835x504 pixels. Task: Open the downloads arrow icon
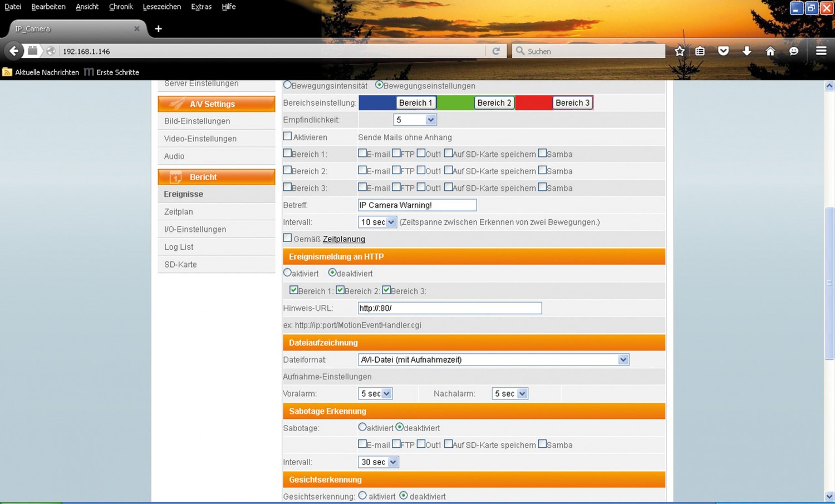[747, 51]
